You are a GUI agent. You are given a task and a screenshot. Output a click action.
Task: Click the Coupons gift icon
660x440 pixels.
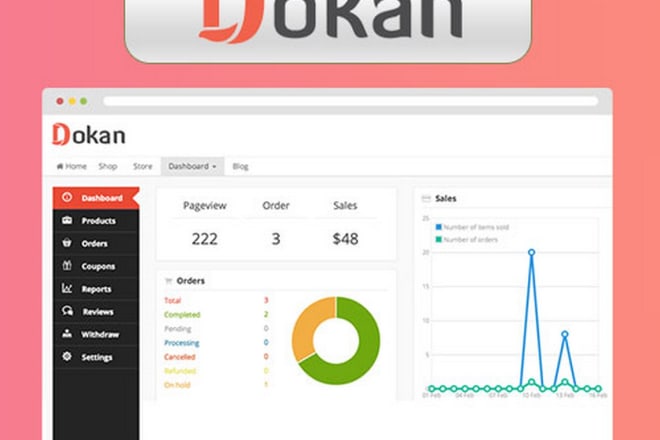click(67, 266)
